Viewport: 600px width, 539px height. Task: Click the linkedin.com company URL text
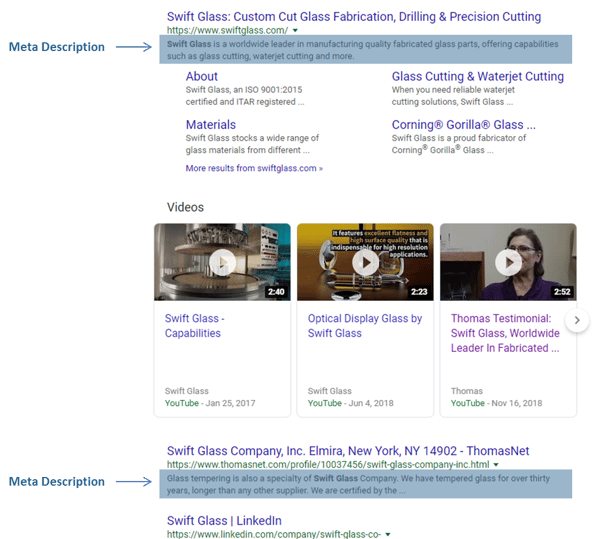click(274, 534)
